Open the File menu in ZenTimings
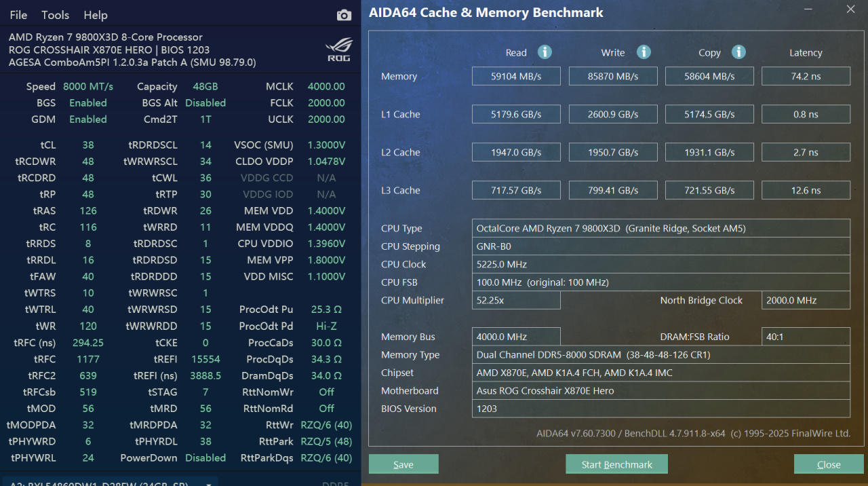The width and height of the screenshot is (868, 486). pos(18,15)
